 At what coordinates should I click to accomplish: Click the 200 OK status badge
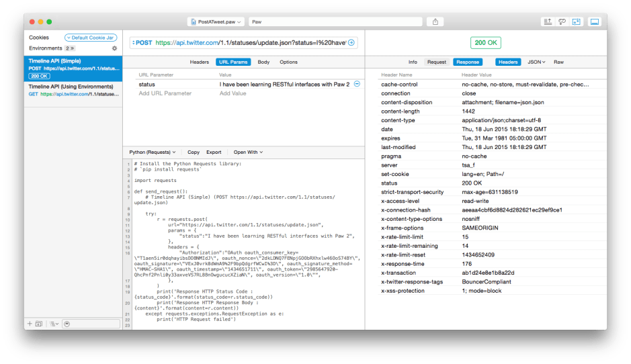[485, 42]
